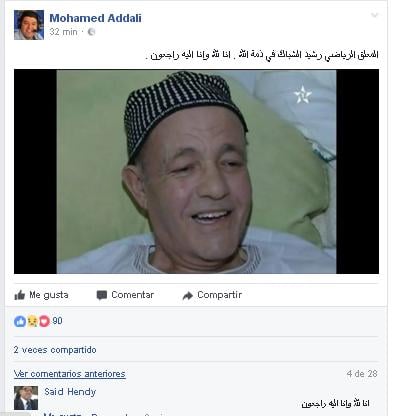Screen dimensions: 402x417
Task: Expand the post options chevron menu
Action: [375, 15]
